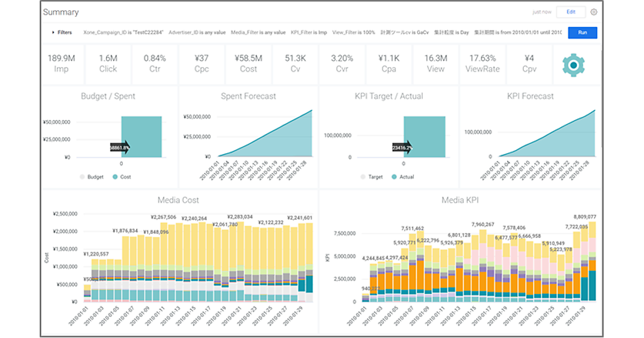The height and width of the screenshot is (338, 644).
Task: Click the Edit dashboard button
Action: (x=570, y=12)
